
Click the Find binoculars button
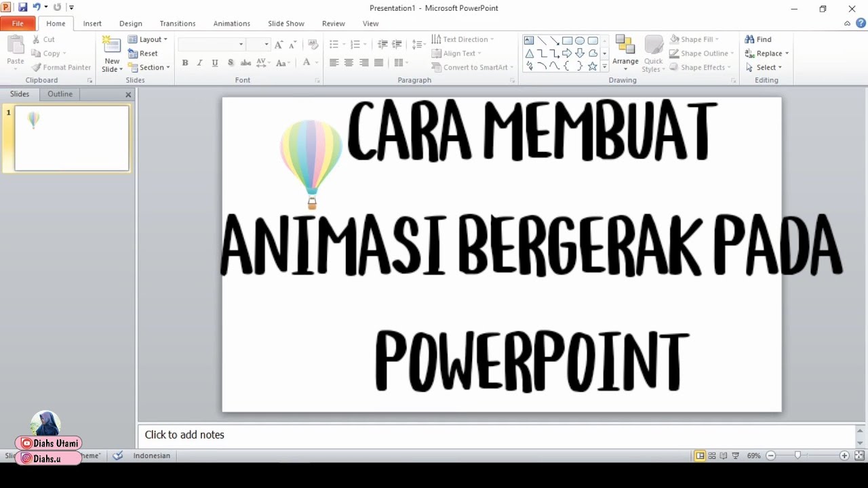757,39
